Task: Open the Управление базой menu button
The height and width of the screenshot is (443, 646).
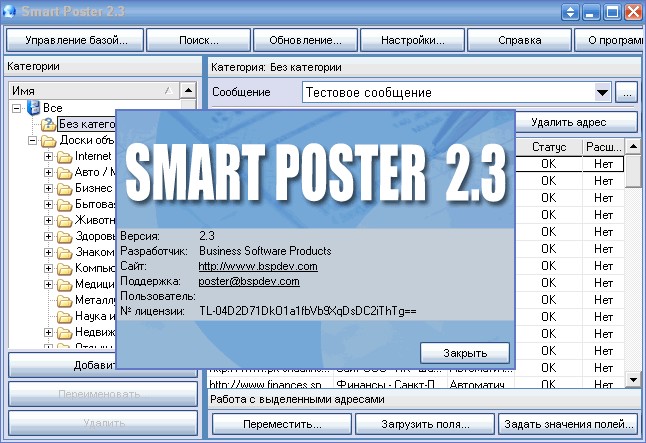Action: (x=75, y=40)
